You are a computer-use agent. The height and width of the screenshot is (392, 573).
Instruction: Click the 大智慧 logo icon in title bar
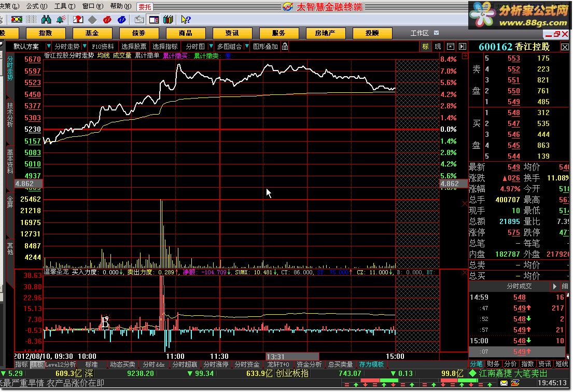[x=288, y=7]
